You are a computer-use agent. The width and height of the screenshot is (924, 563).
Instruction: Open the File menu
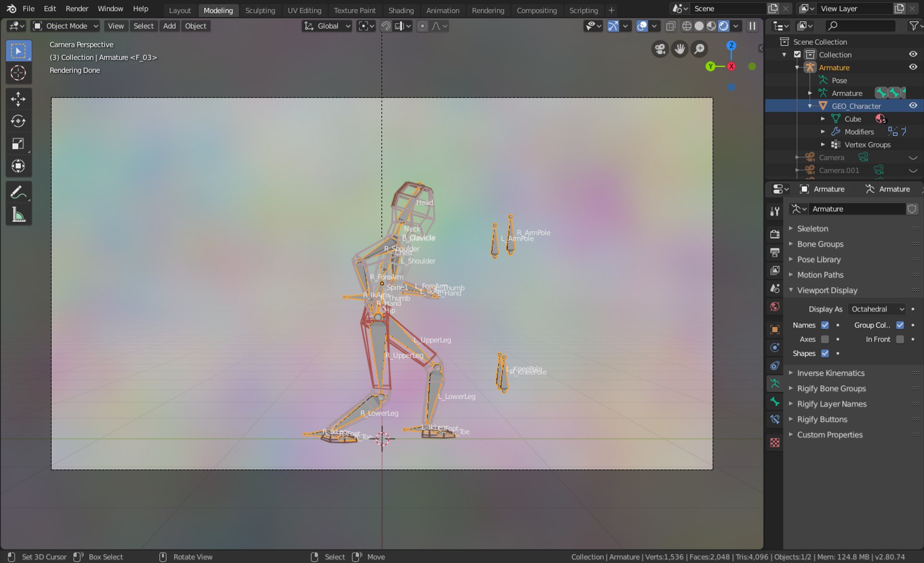[29, 9]
